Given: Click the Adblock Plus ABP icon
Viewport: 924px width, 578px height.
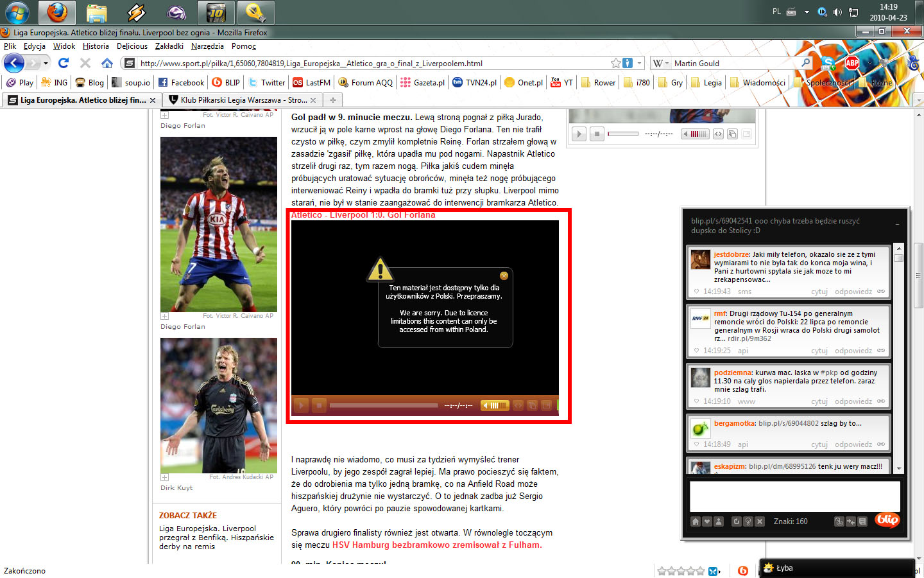Looking at the screenshot, I should pyautogui.click(x=851, y=63).
